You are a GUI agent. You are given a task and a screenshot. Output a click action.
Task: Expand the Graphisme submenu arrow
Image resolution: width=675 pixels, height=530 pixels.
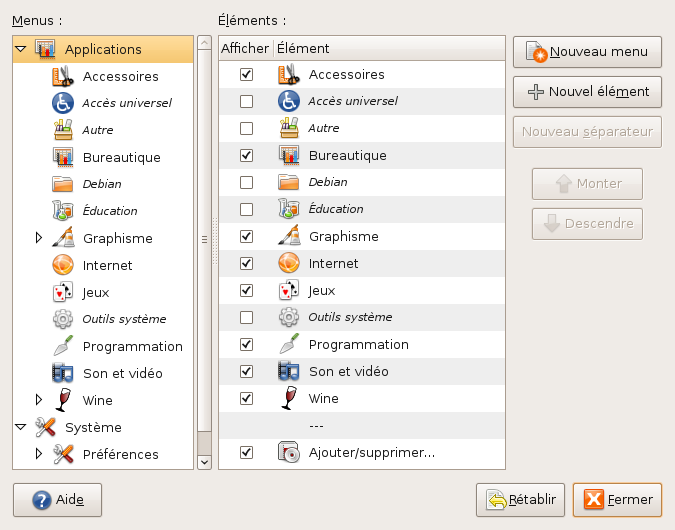tap(39, 238)
